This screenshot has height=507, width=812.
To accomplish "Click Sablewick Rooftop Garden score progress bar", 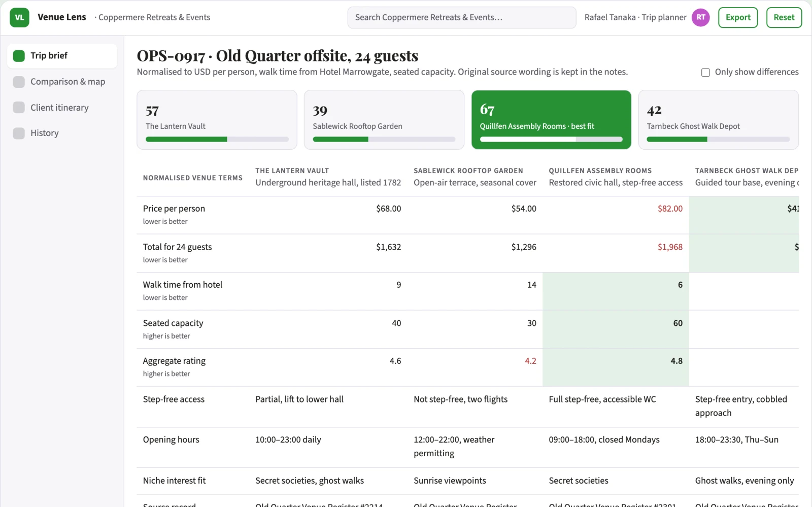I will coord(384,139).
